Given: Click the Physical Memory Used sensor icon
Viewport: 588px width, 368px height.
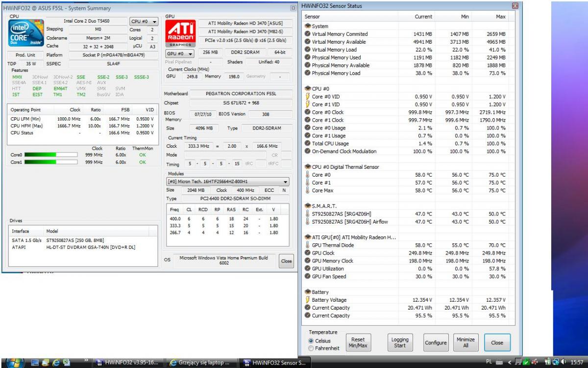Looking at the screenshot, I should point(308,57).
